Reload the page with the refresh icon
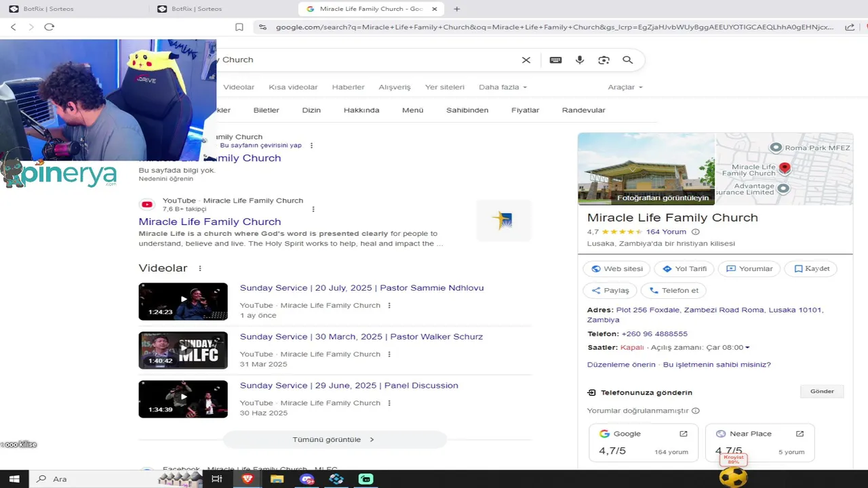This screenshot has width=868, height=488. [49, 27]
